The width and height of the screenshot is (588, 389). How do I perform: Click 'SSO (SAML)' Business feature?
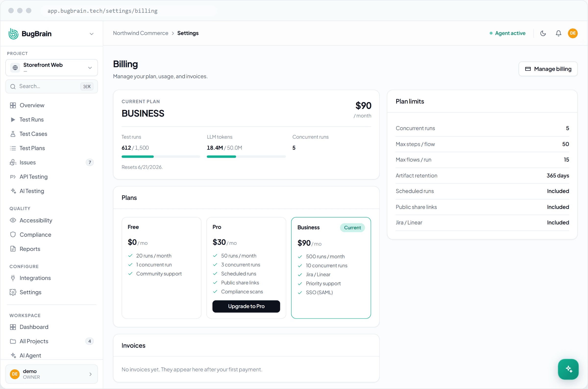[319, 292]
